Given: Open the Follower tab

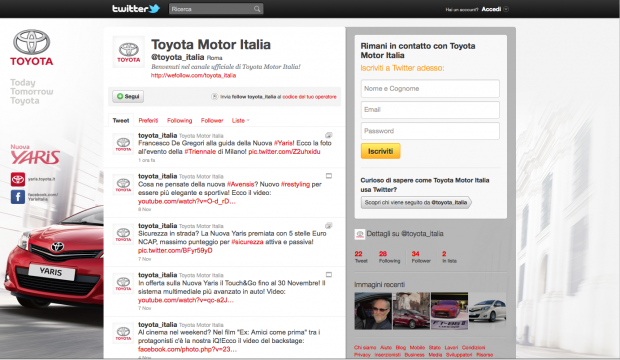Looking at the screenshot, I should (x=212, y=121).
